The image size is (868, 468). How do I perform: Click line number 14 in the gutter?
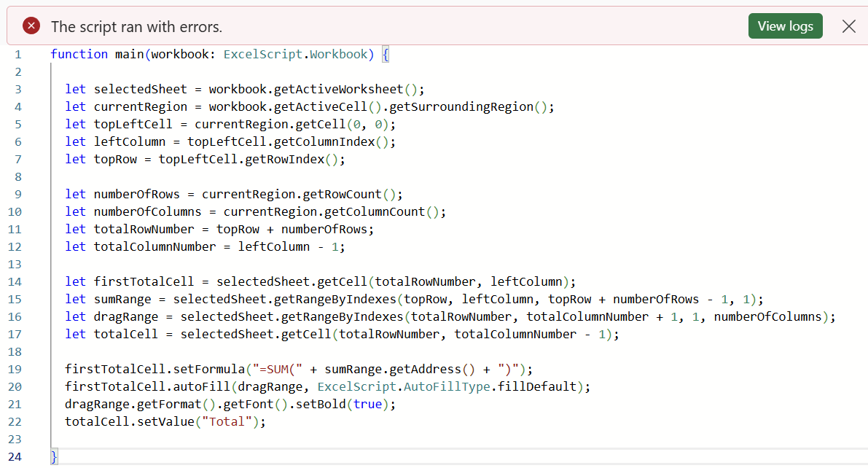(15, 282)
